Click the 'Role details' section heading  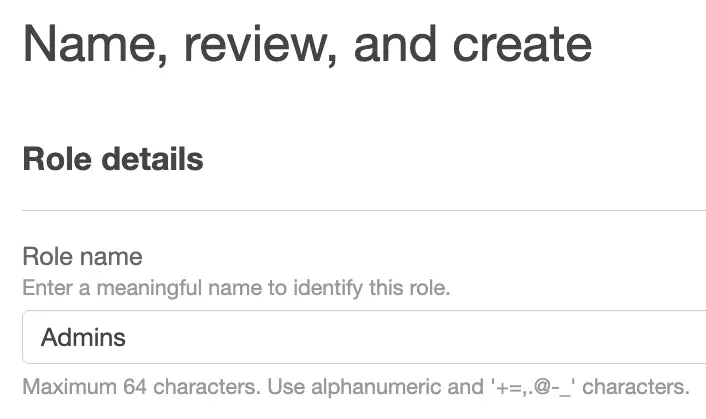tap(112, 159)
